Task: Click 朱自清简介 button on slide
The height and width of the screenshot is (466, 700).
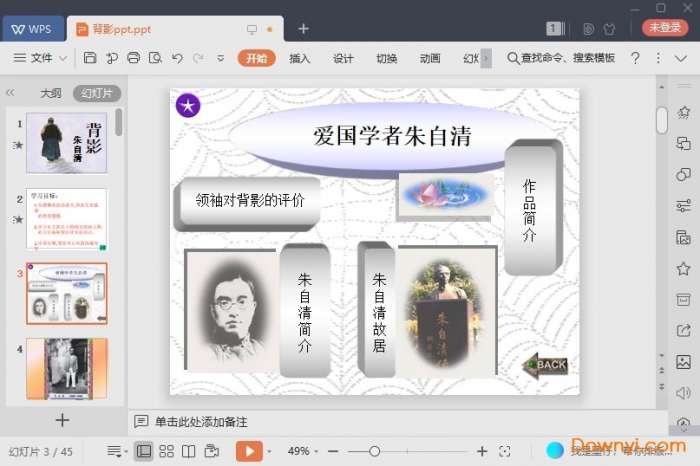Action: (305, 310)
